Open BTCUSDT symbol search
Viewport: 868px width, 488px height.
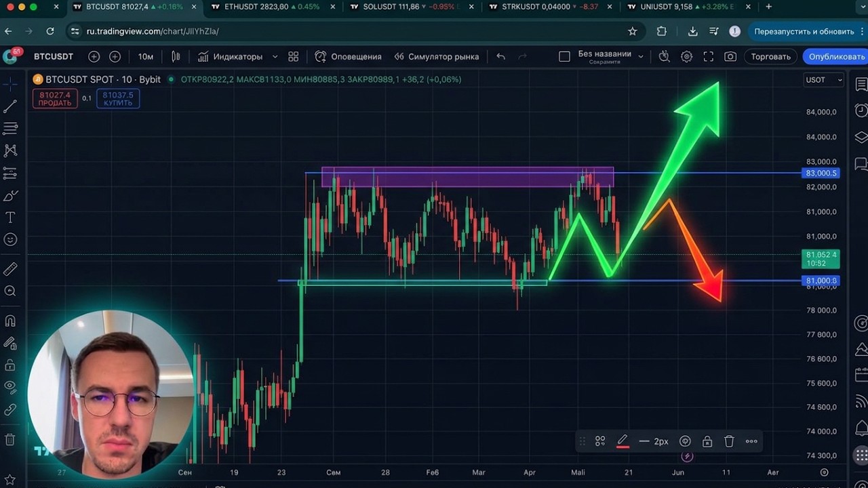[54, 56]
